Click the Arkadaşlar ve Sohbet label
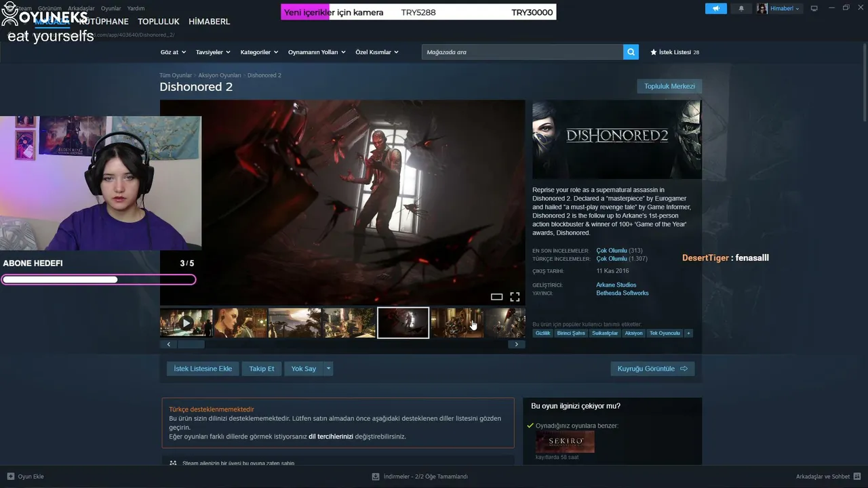868x488 pixels. (x=823, y=476)
